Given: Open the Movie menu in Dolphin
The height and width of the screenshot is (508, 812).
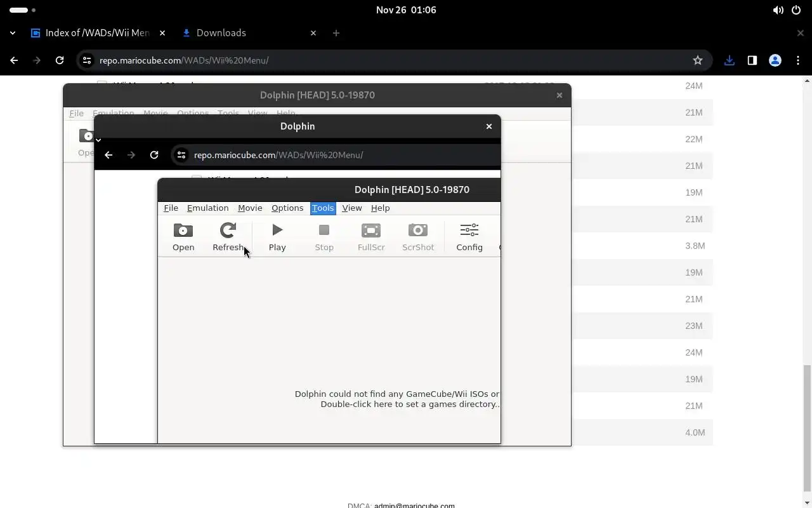Looking at the screenshot, I should pos(250,208).
